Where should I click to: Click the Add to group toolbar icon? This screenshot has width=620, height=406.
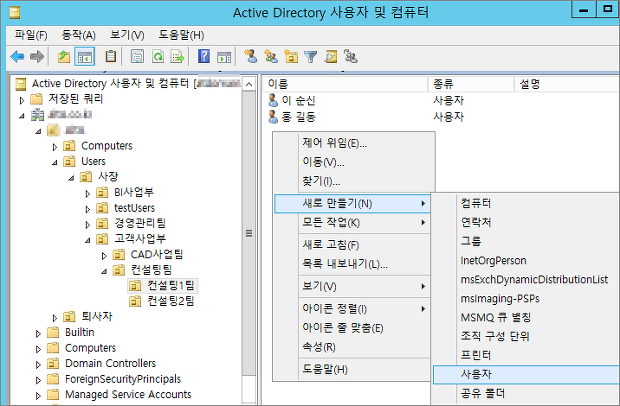(351, 57)
